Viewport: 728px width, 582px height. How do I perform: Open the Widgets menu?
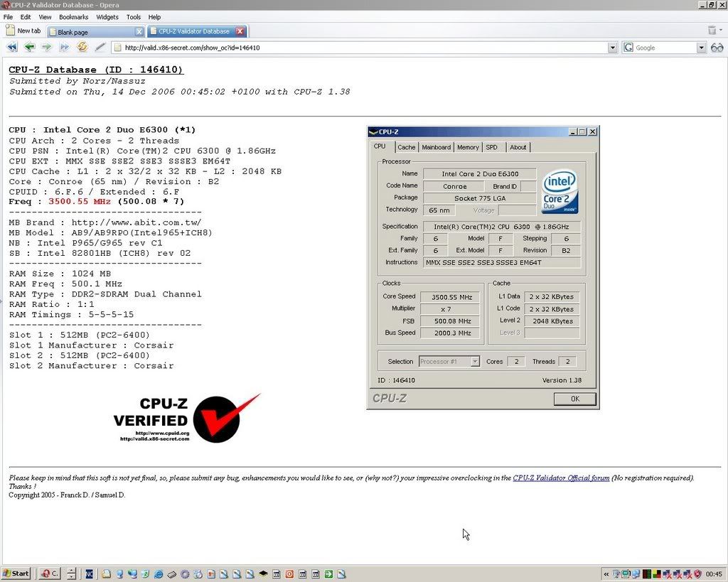[x=107, y=17]
